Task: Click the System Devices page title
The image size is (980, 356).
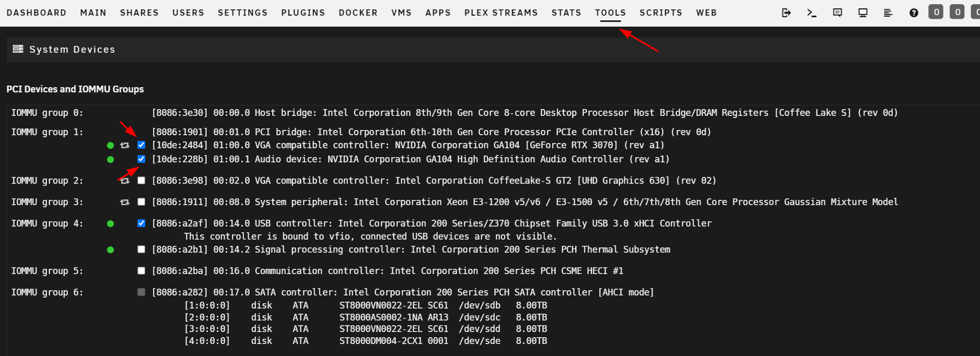Action: click(72, 50)
